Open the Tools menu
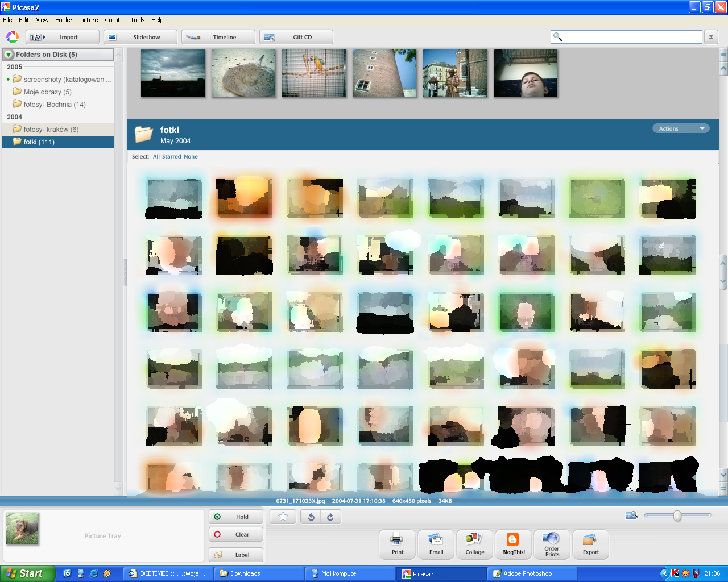 pyautogui.click(x=138, y=20)
